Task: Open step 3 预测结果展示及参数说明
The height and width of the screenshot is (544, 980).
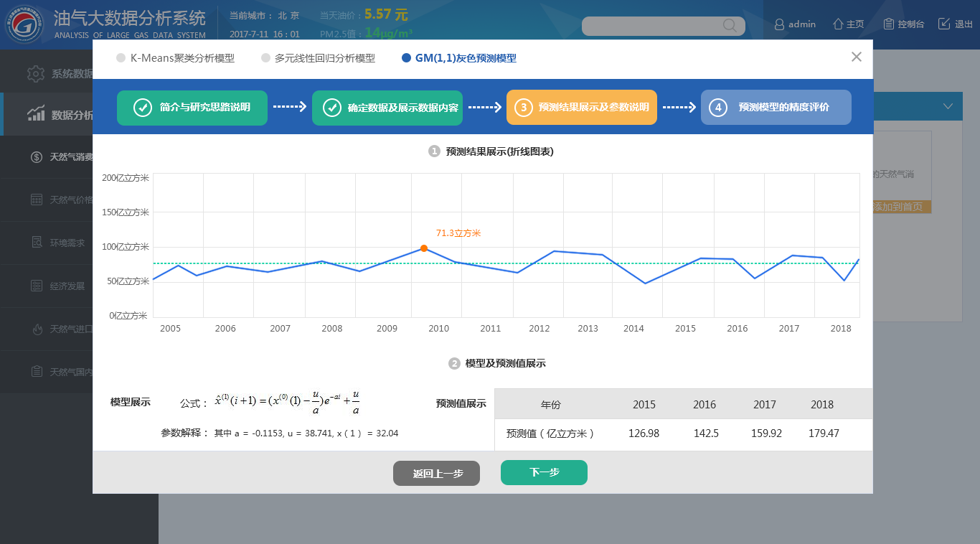Action: tap(582, 108)
